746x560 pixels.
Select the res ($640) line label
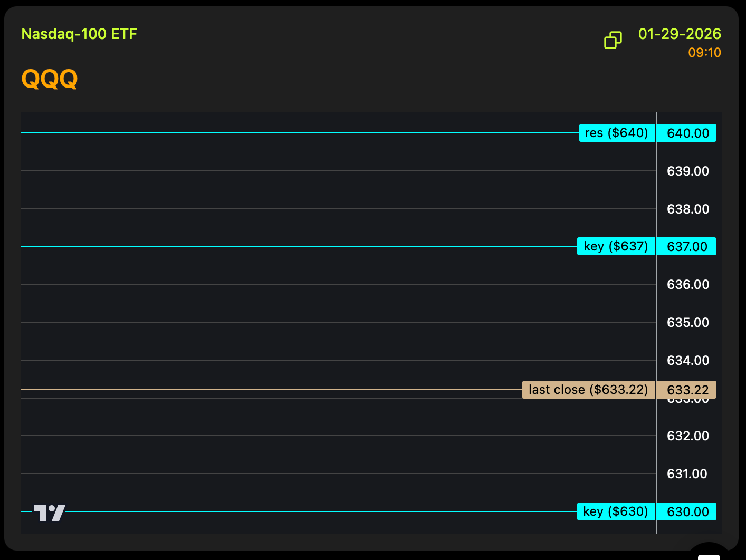(617, 133)
